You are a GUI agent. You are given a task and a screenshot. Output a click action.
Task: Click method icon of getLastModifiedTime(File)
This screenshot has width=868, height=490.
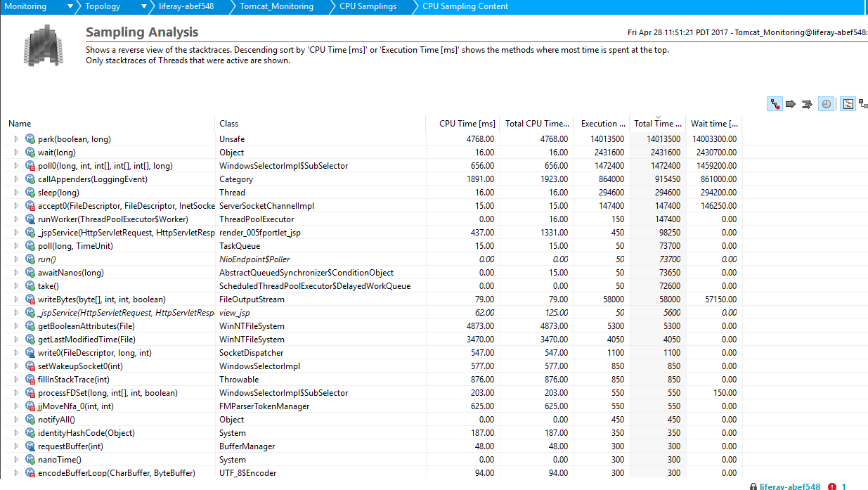coord(30,340)
